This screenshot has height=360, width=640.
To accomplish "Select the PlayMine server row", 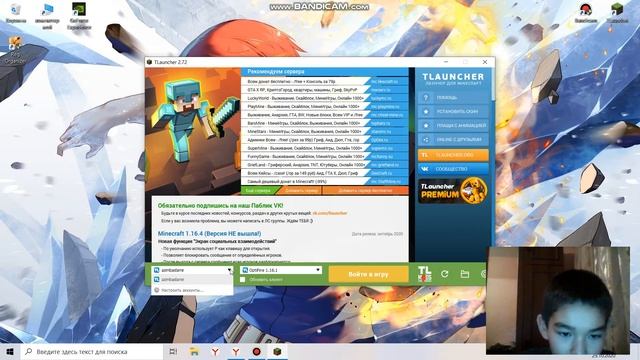I will (324, 107).
